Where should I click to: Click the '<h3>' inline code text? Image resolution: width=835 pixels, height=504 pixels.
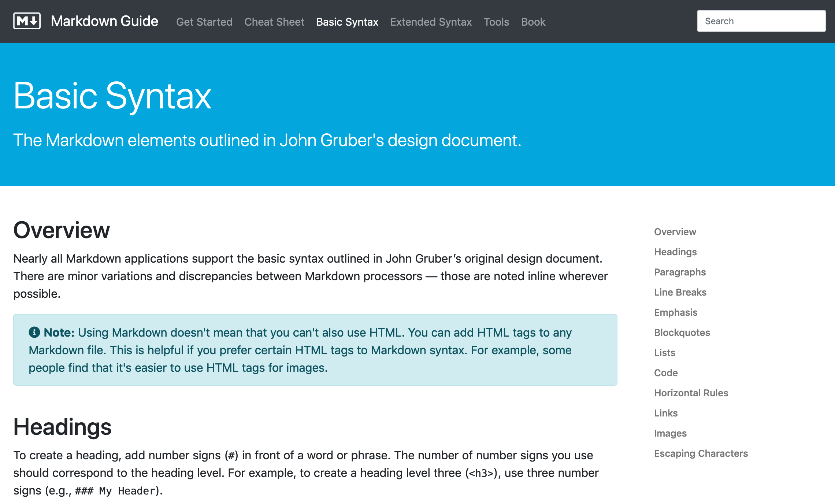(x=481, y=473)
